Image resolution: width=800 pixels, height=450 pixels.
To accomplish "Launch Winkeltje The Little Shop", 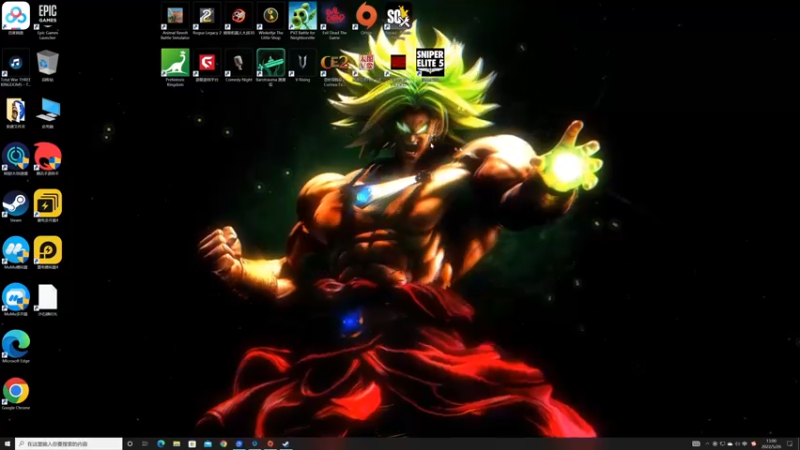I will click(x=270, y=20).
